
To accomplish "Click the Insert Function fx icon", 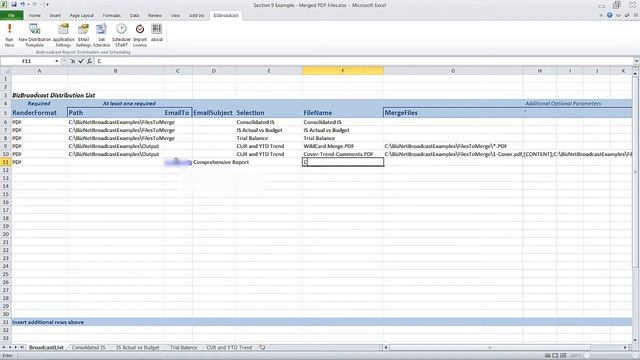I will (89, 61).
